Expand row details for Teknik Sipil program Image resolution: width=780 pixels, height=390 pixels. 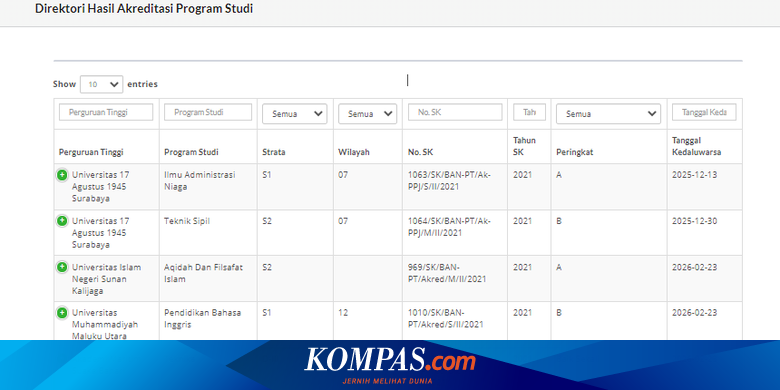tap(62, 221)
